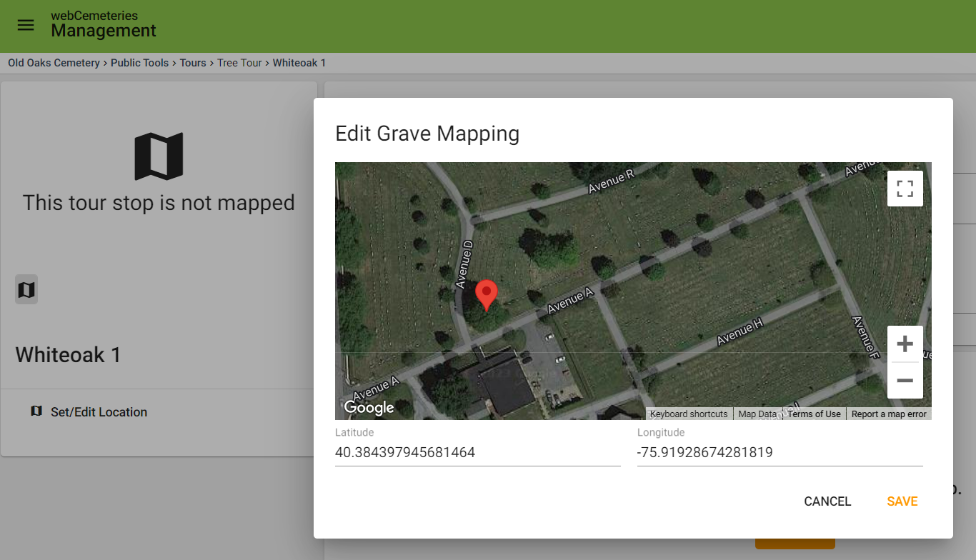
Task: Click the webCemeteries Management title
Action: tap(104, 25)
